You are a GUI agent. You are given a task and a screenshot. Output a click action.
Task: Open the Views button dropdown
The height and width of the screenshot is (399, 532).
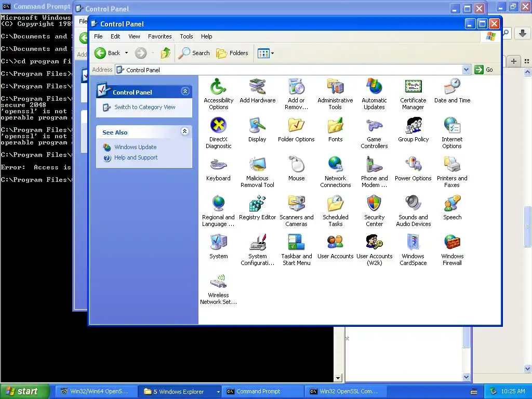[x=272, y=54]
